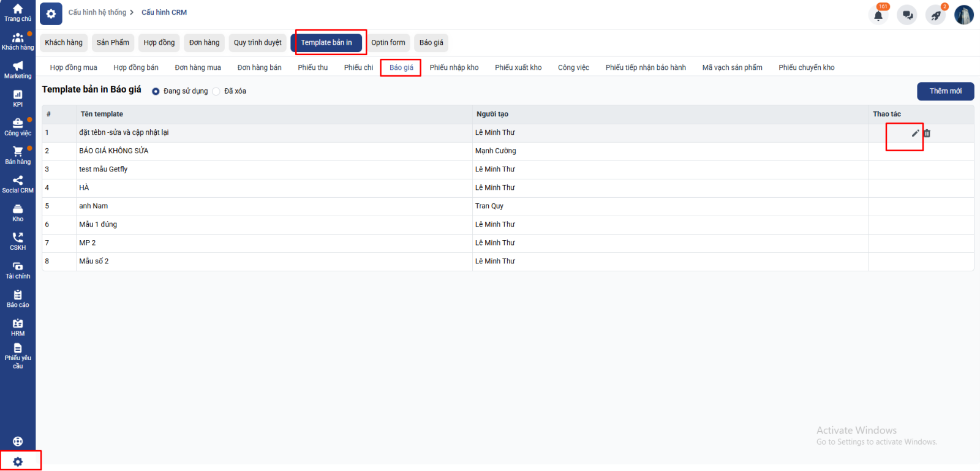This screenshot has width=980, height=471.
Task: Open Social CRM in the sidebar
Action: [x=18, y=184]
